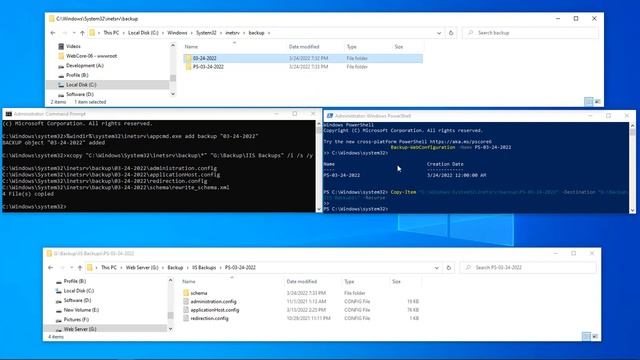Sort by Name column in backup window
The height and width of the screenshot is (360, 640).
(191, 47)
